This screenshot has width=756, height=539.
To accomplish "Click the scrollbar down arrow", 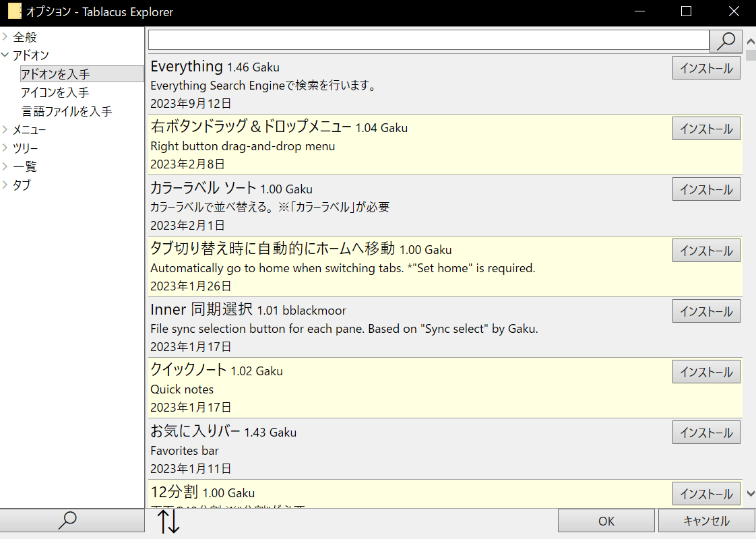I will coord(750,493).
